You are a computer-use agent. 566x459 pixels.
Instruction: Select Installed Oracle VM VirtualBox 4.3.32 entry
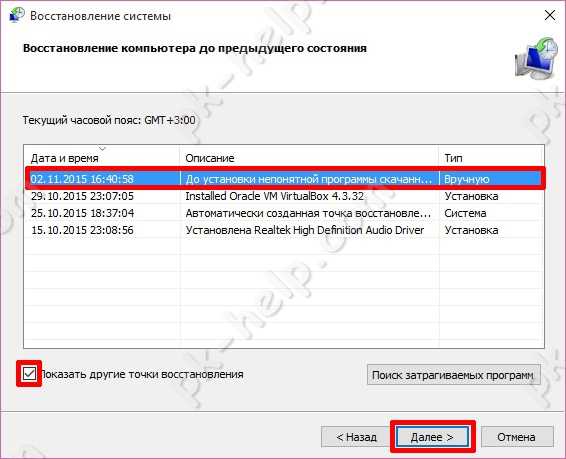click(284, 196)
